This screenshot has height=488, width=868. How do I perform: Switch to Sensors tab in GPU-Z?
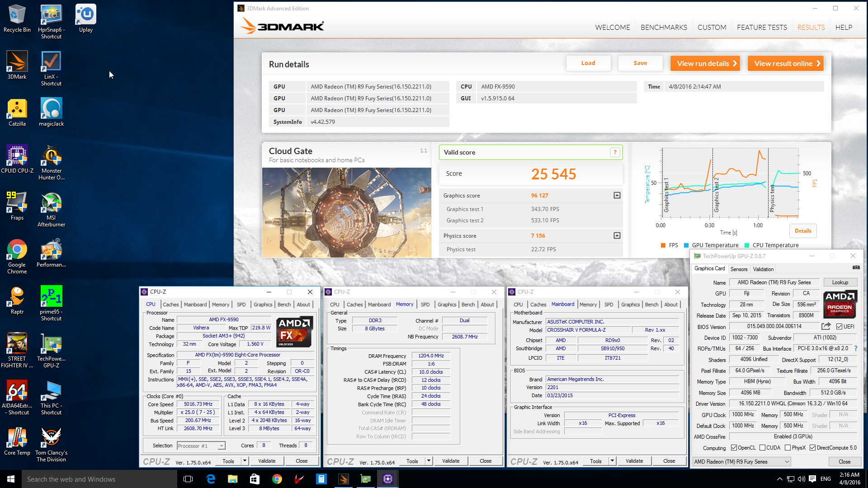click(x=739, y=269)
